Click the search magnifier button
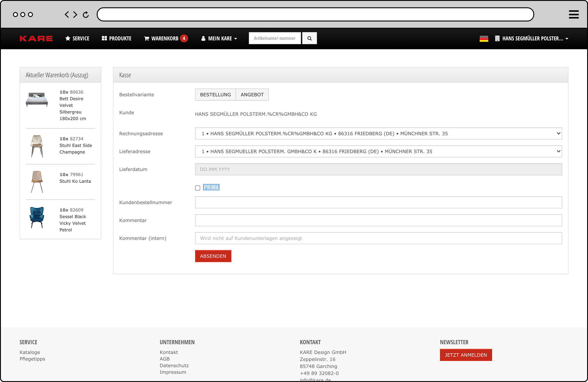The height and width of the screenshot is (382, 588). pyautogui.click(x=309, y=38)
